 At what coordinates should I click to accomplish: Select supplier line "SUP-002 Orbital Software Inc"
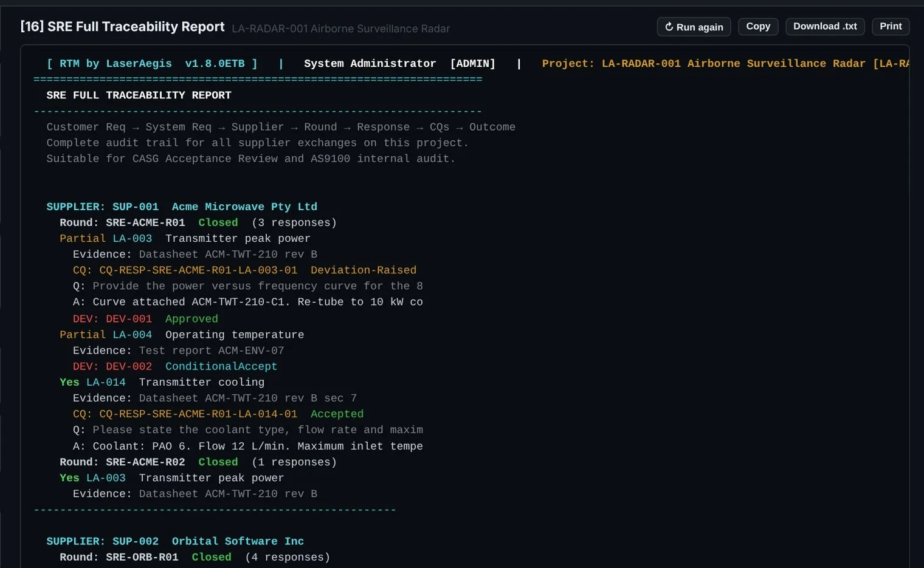(x=175, y=541)
